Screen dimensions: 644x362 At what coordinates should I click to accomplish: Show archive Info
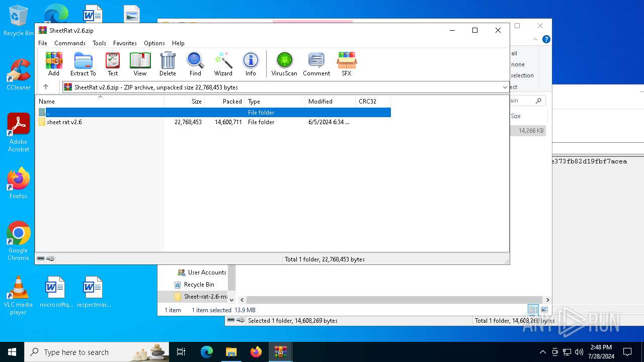click(x=251, y=64)
